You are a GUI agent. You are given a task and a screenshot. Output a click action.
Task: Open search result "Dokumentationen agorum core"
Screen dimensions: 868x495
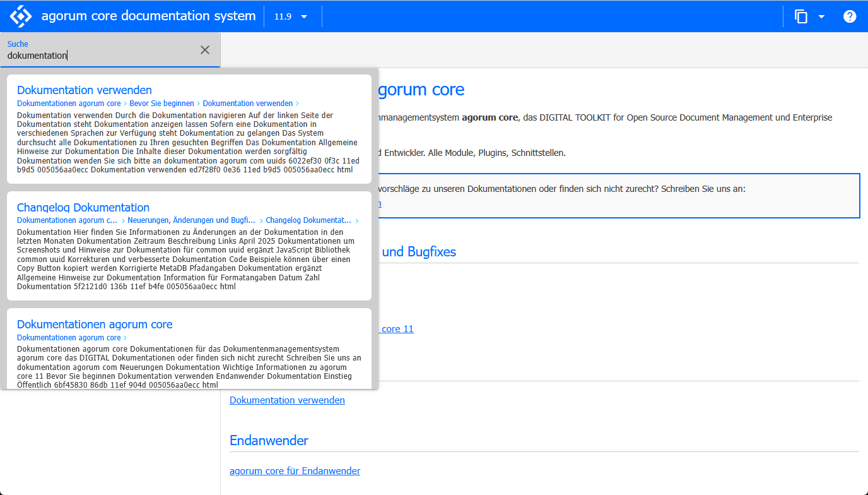[x=95, y=324]
